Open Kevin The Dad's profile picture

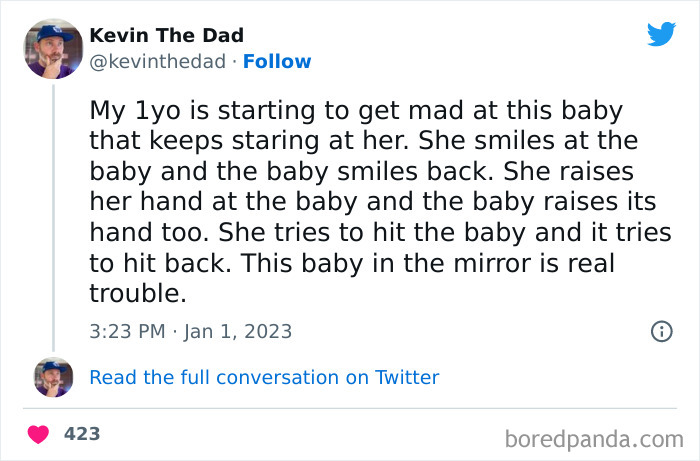[52, 48]
